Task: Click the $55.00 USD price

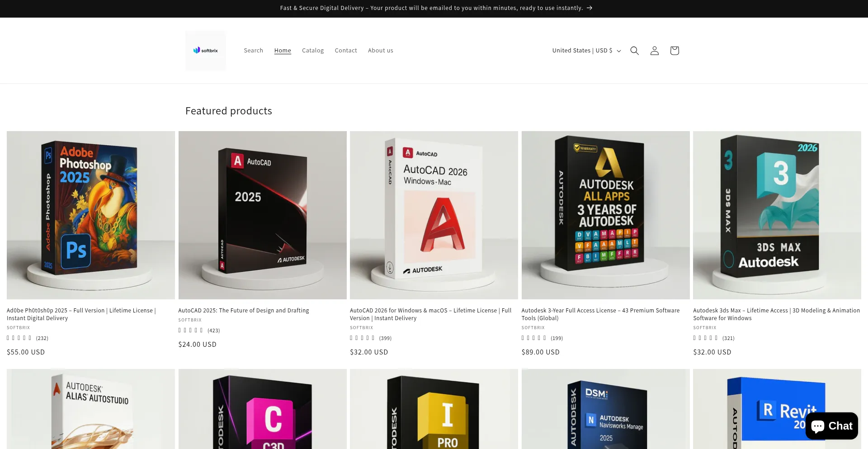Action: [26, 352]
